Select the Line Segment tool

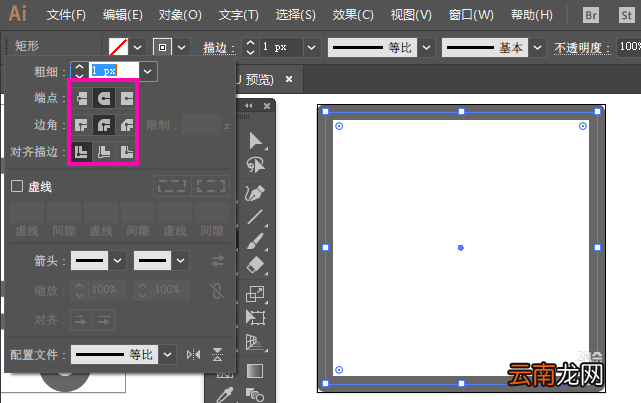point(255,217)
